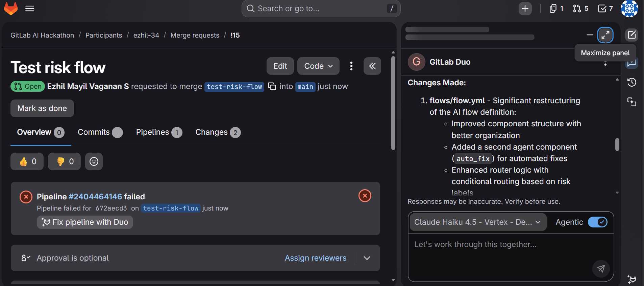Open the Duo sessions icon in sidebar
644x286 pixels.
coord(631,102)
